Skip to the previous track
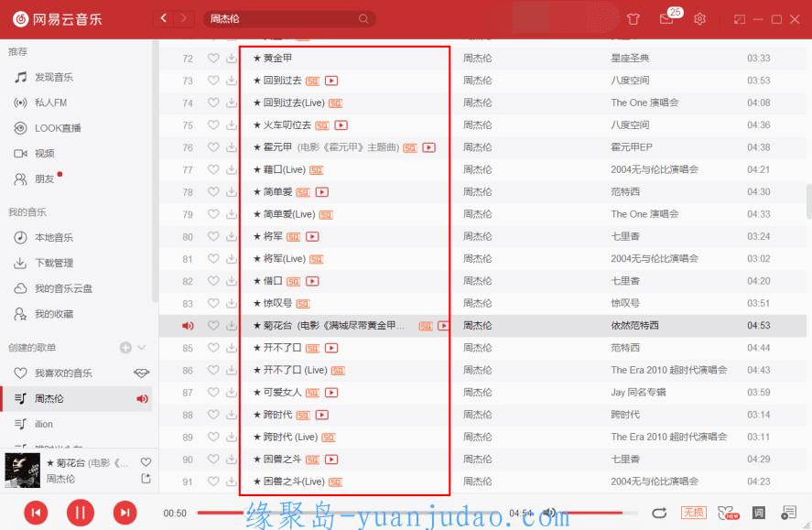Screen dimensions: 812x530 36,513
